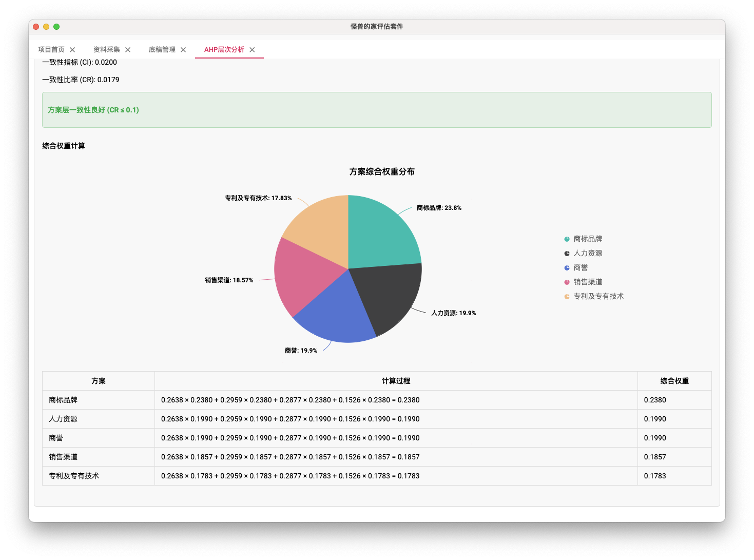Image resolution: width=754 pixels, height=560 pixels.
Task: Select the 销售渠道 table row name
Action: [x=63, y=457]
